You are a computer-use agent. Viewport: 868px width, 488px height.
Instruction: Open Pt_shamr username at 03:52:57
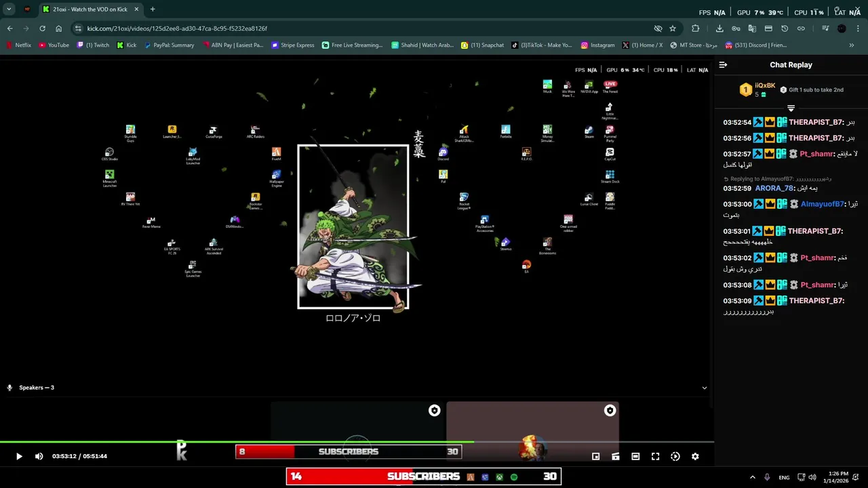pyautogui.click(x=816, y=154)
